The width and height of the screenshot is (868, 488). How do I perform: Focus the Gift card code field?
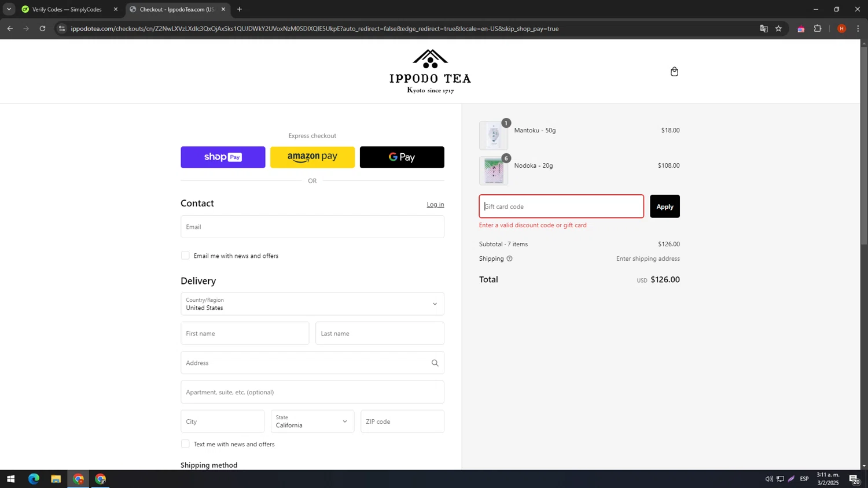click(x=561, y=206)
